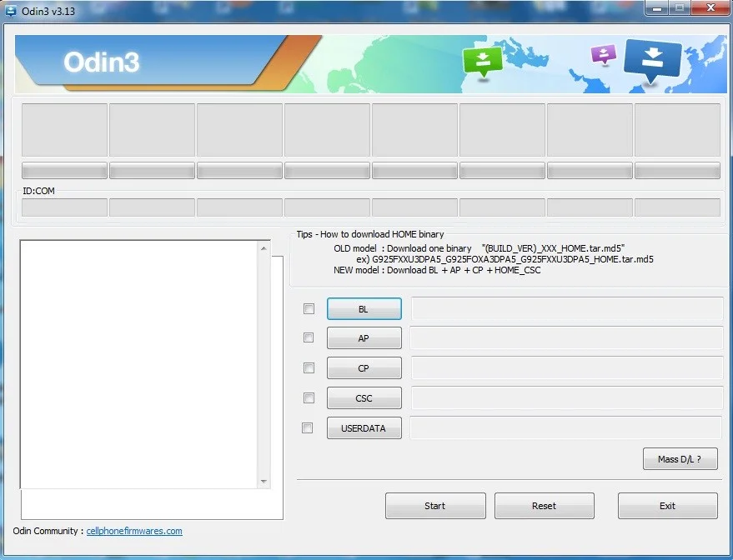Start flashing with the Start button
This screenshot has width=733, height=560.
[x=435, y=506]
